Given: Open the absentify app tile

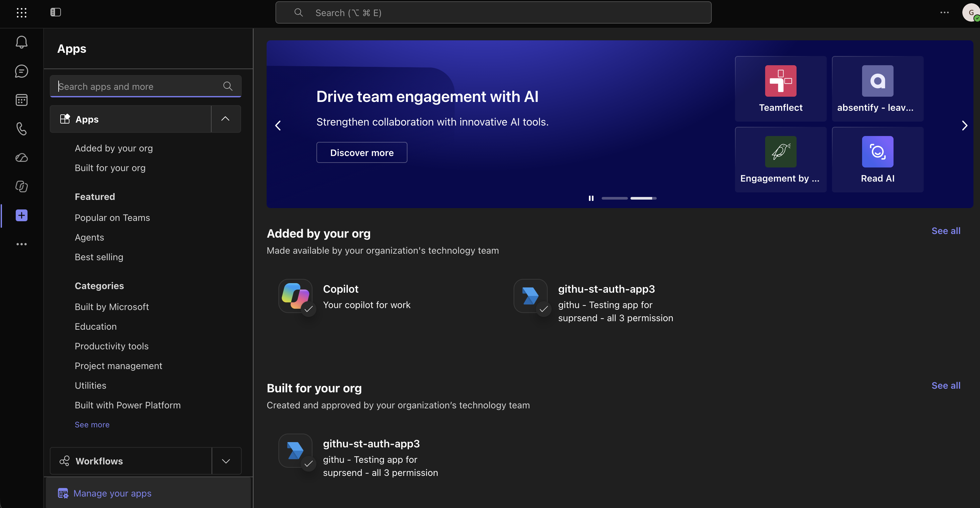Looking at the screenshot, I should pyautogui.click(x=878, y=88).
